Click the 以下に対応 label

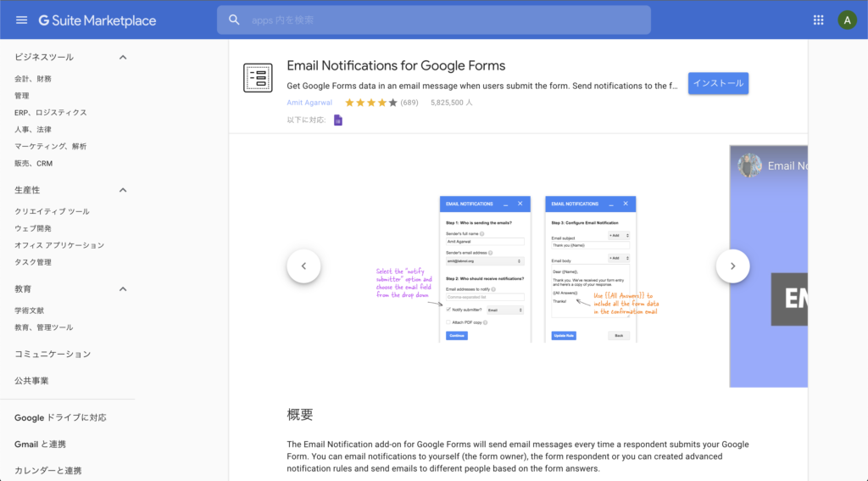click(306, 120)
